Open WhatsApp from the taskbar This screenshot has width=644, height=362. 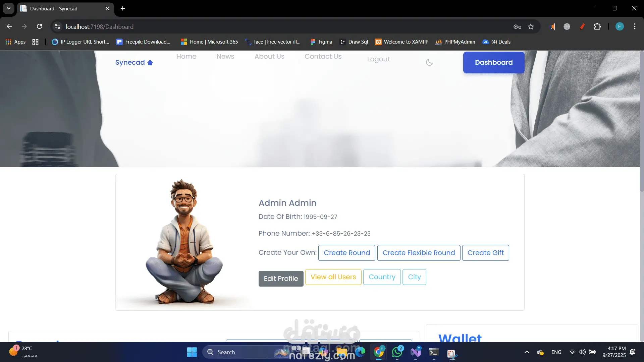(x=397, y=352)
